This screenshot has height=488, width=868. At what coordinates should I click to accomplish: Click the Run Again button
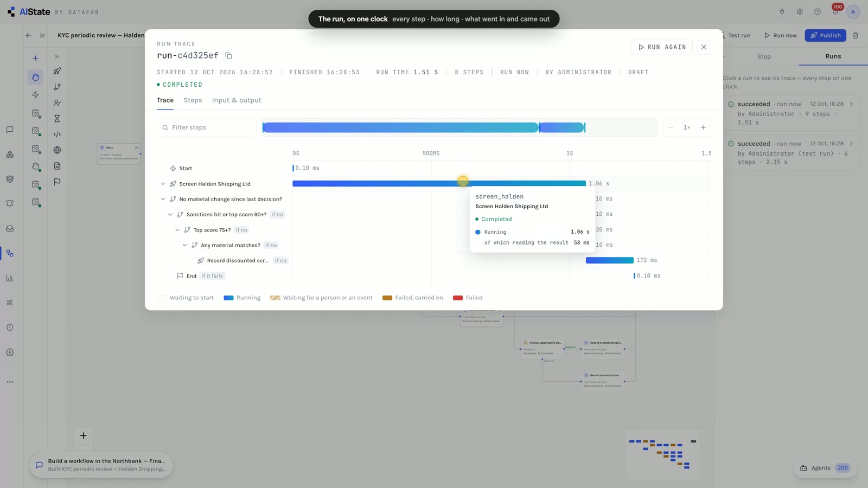click(x=662, y=47)
